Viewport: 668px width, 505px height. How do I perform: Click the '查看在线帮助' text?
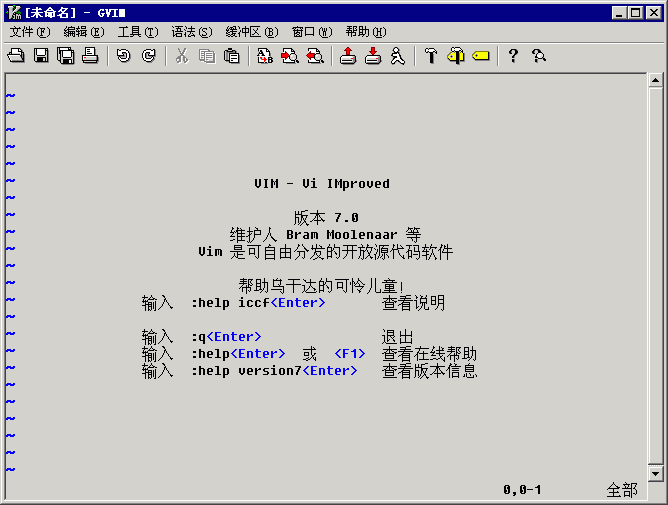coord(429,354)
